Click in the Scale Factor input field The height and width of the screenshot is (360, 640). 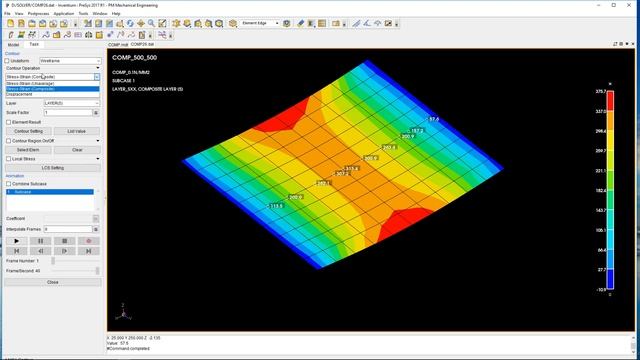point(68,113)
